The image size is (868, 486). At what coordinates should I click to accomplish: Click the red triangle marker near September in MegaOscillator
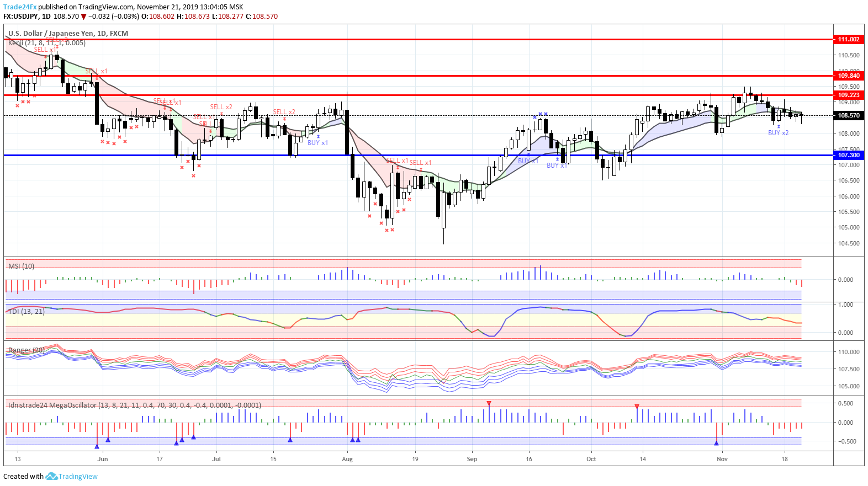pos(489,404)
